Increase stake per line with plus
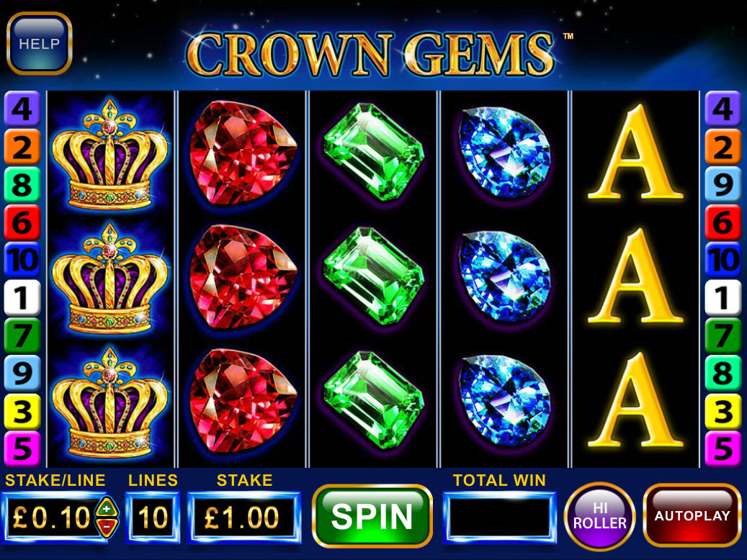 pos(107,507)
